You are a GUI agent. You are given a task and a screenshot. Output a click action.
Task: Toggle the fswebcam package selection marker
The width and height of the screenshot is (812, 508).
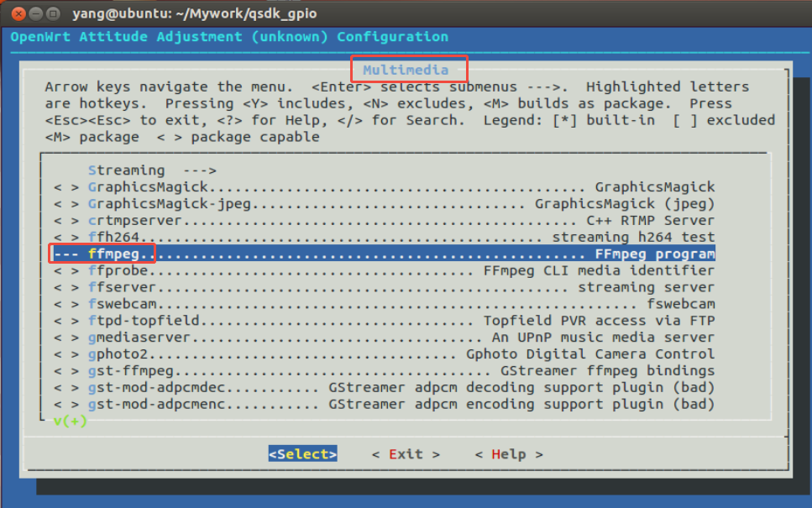(x=67, y=304)
